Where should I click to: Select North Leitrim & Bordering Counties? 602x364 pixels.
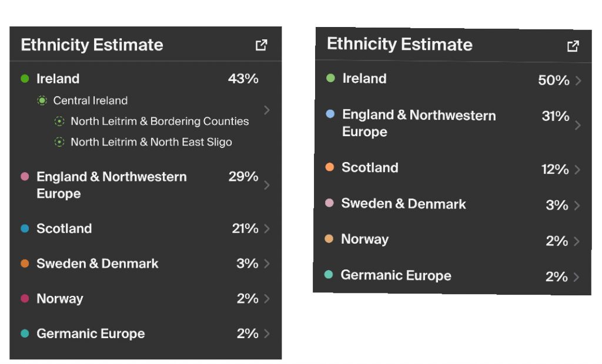click(159, 122)
